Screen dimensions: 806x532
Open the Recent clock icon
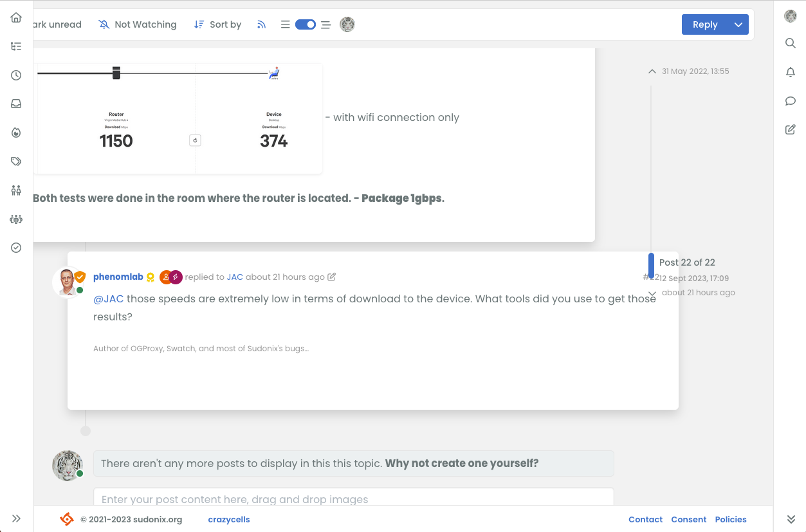(x=17, y=75)
